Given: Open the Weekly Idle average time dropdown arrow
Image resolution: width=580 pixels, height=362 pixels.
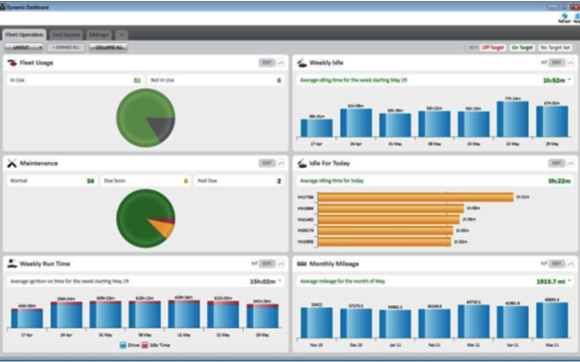Looking at the screenshot, I should tap(570, 80).
